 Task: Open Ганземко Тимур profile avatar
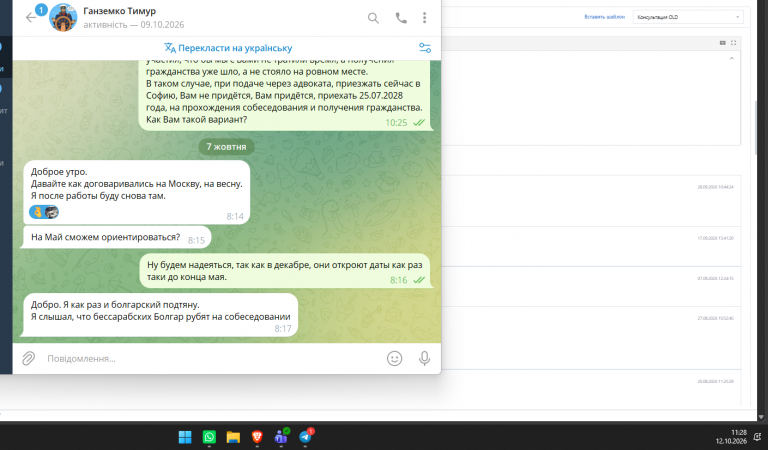coord(63,18)
